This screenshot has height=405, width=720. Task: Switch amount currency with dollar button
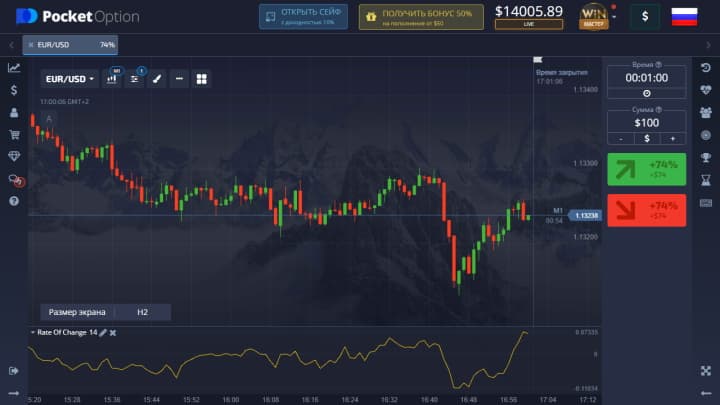(647, 139)
